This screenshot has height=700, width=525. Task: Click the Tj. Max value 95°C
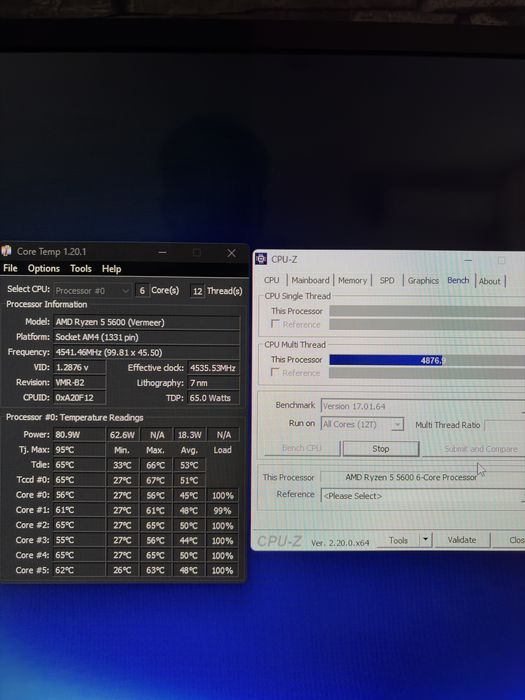point(79,450)
